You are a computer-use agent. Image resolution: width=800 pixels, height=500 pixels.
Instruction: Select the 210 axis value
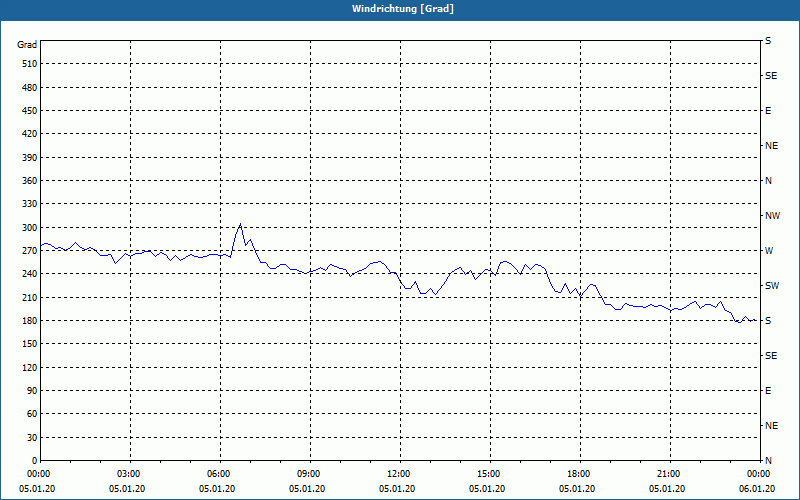tap(30, 297)
